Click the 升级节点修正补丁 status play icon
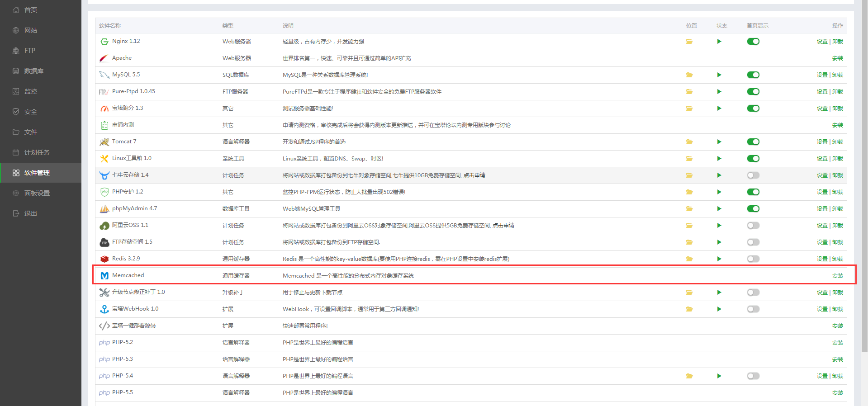868x406 pixels. click(719, 293)
